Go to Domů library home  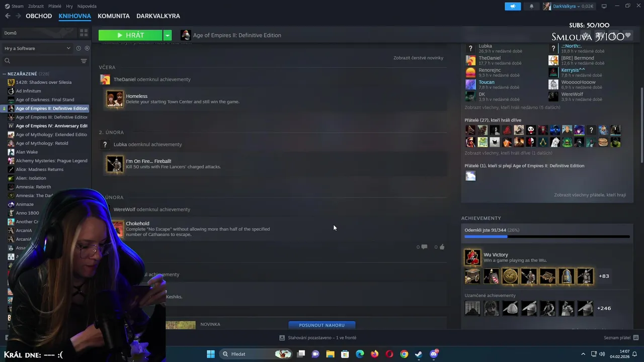point(38,33)
